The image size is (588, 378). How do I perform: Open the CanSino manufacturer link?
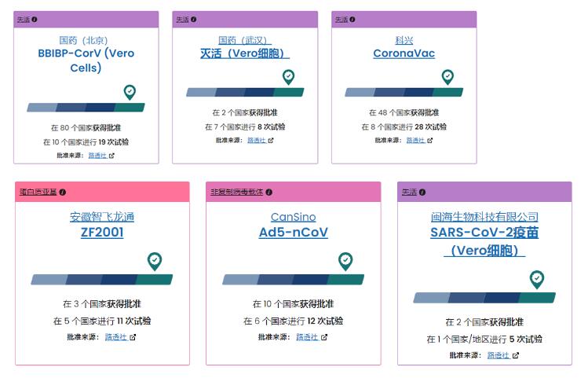pyautogui.click(x=294, y=217)
